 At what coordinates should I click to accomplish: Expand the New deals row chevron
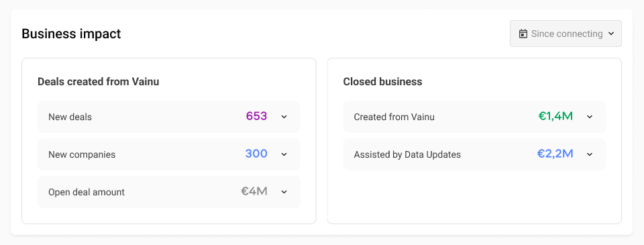[x=284, y=117]
